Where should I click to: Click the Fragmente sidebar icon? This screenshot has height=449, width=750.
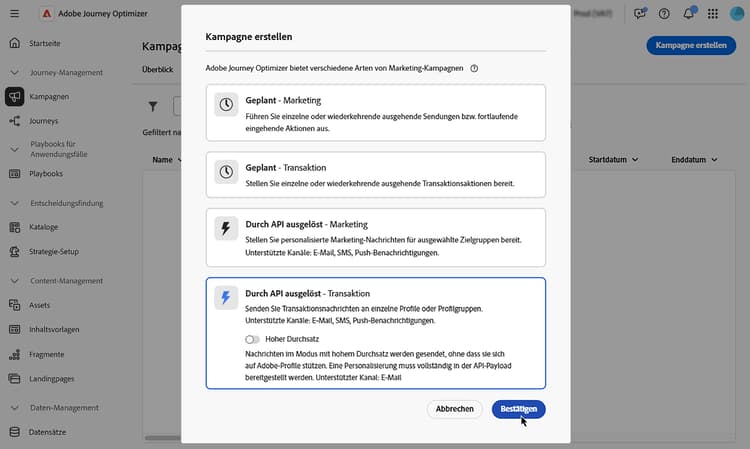click(15, 354)
